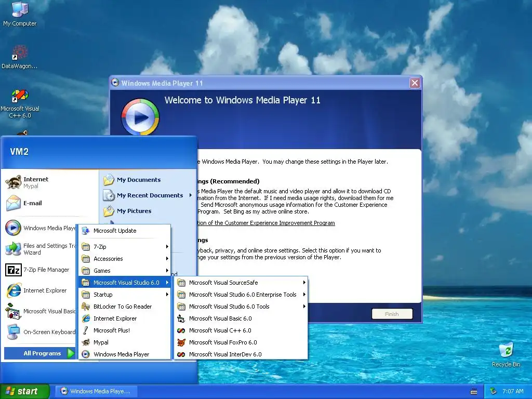
Task: Click the VM2 user name header
Action: (x=19, y=151)
